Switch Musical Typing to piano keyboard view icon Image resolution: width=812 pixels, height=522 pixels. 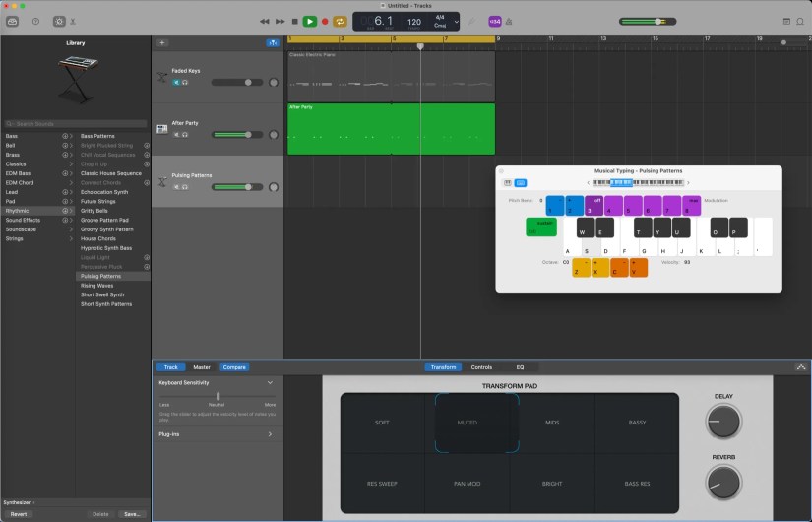[x=508, y=183]
